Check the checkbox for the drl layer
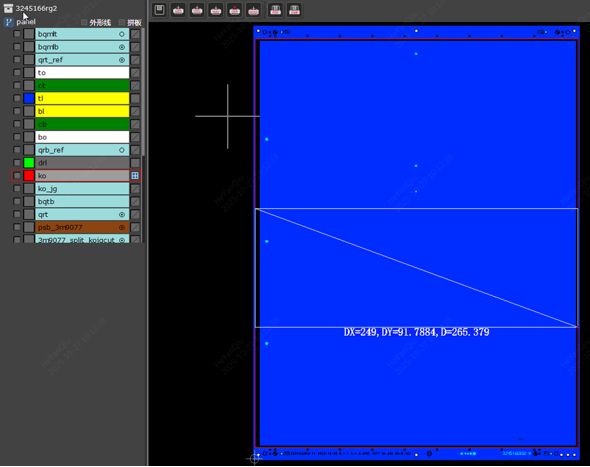The width and height of the screenshot is (590, 467). [17, 163]
